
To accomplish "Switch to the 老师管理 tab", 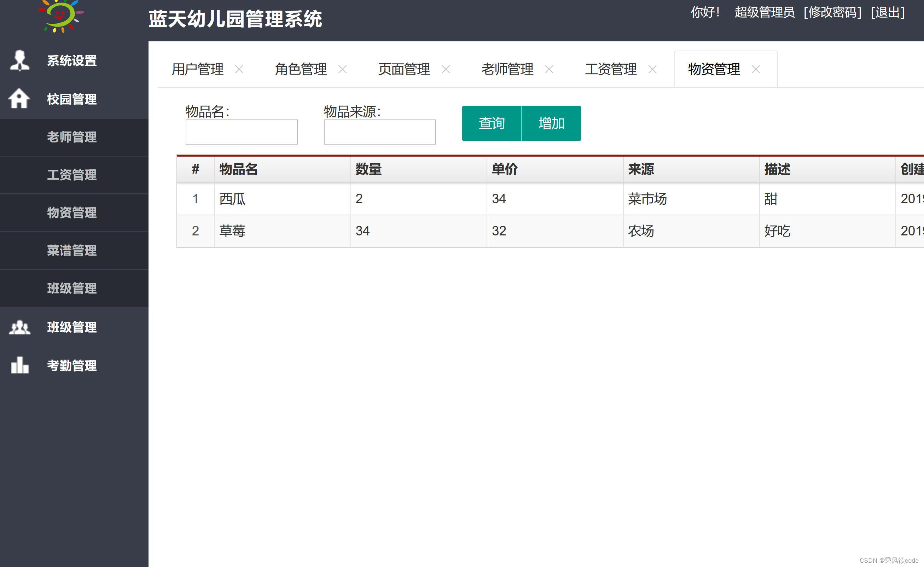I will tap(507, 69).
